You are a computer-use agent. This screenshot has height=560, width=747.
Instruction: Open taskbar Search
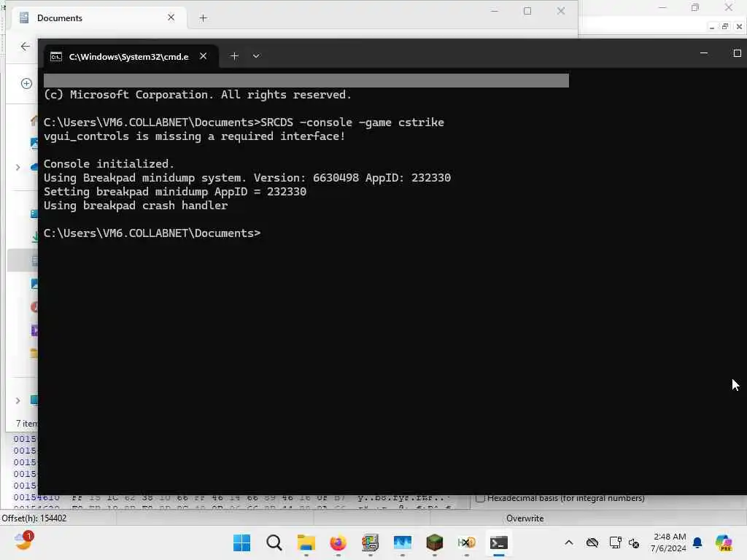[x=274, y=542]
